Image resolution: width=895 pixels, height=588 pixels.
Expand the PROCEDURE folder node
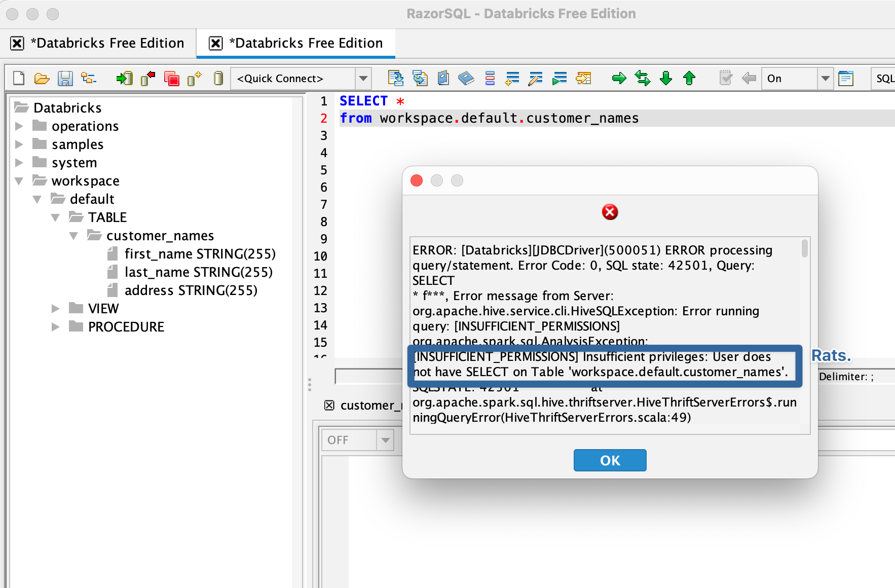coord(56,326)
